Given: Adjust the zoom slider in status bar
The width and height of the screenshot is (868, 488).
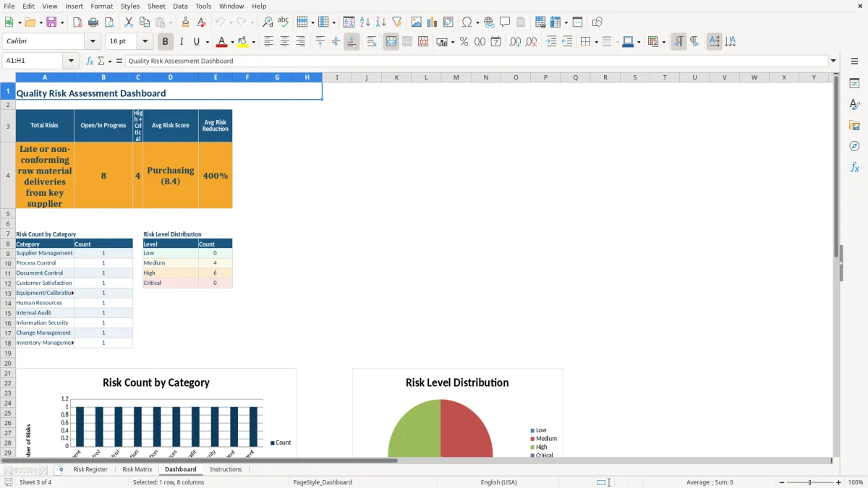Looking at the screenshot, I should (809, 482).
